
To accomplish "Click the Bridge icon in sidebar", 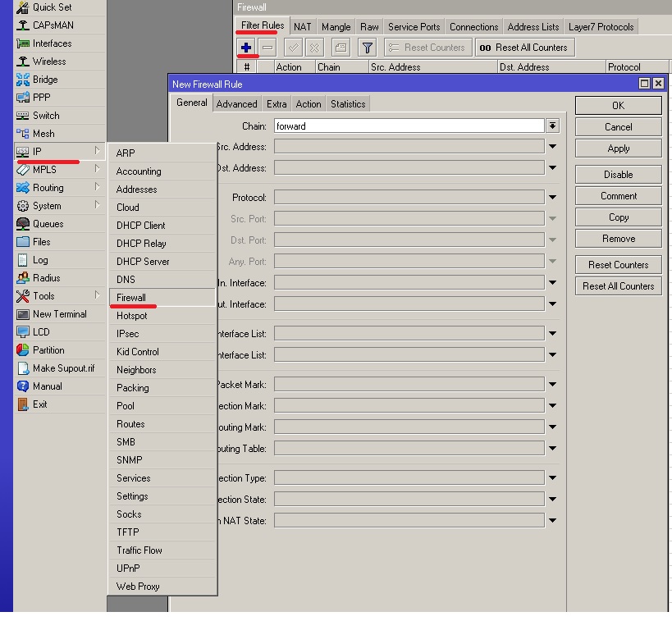I will (23, 80).
